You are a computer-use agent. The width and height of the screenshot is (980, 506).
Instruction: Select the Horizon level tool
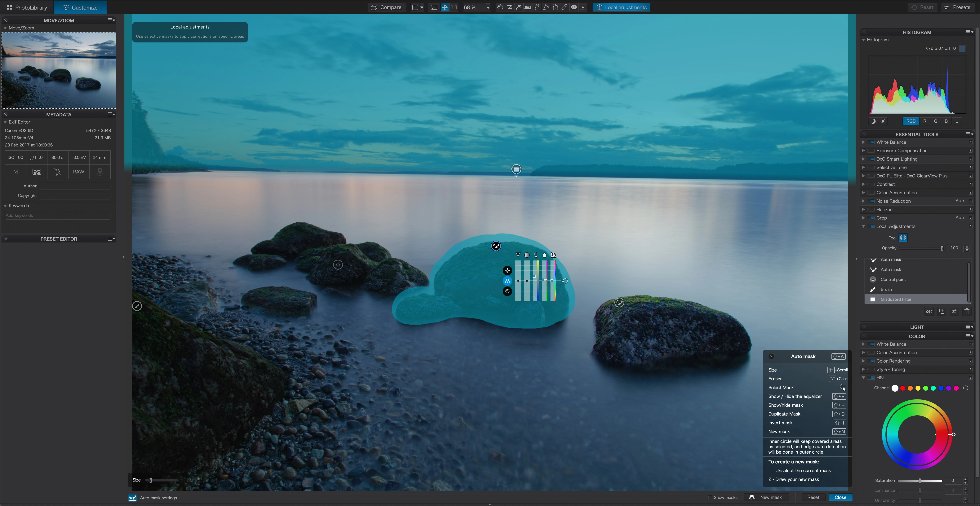(x=528, y=7)
